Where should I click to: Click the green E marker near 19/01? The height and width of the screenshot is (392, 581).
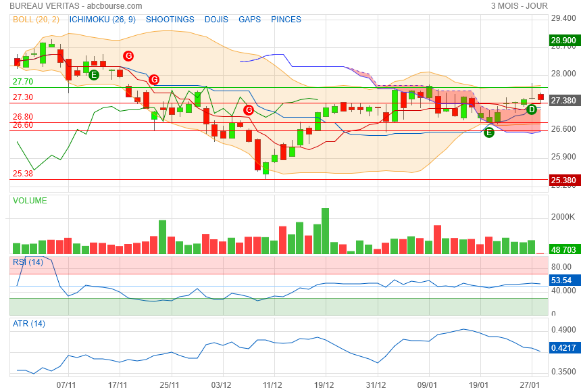[489, 132]
